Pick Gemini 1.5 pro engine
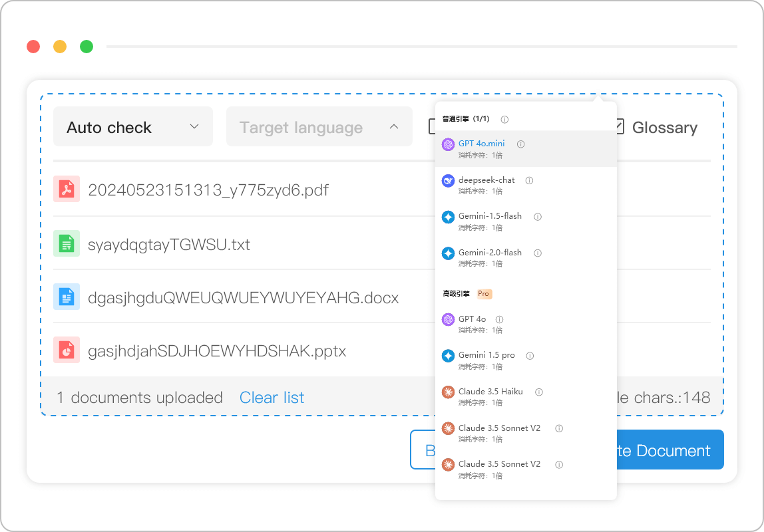Image resolution: width=764 pixels, height=532 pixels. click(526, 360)
